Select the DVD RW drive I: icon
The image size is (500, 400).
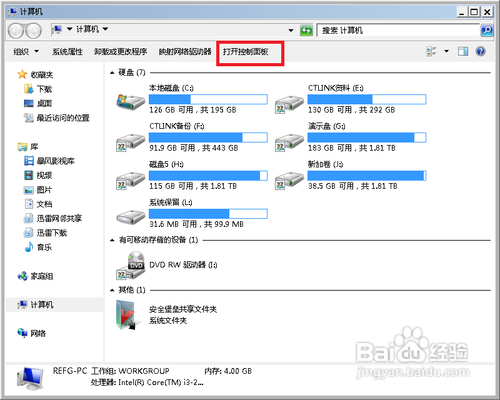coord(130,265)
